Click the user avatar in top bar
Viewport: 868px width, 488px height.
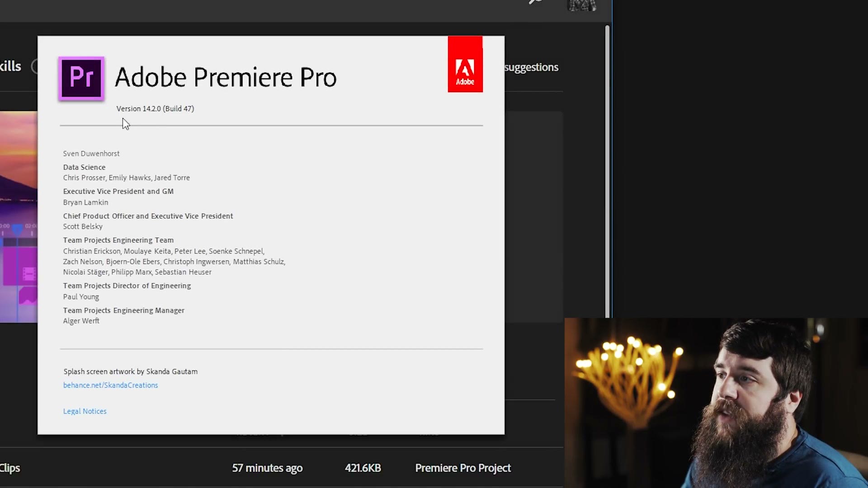[x=582, y=5]
